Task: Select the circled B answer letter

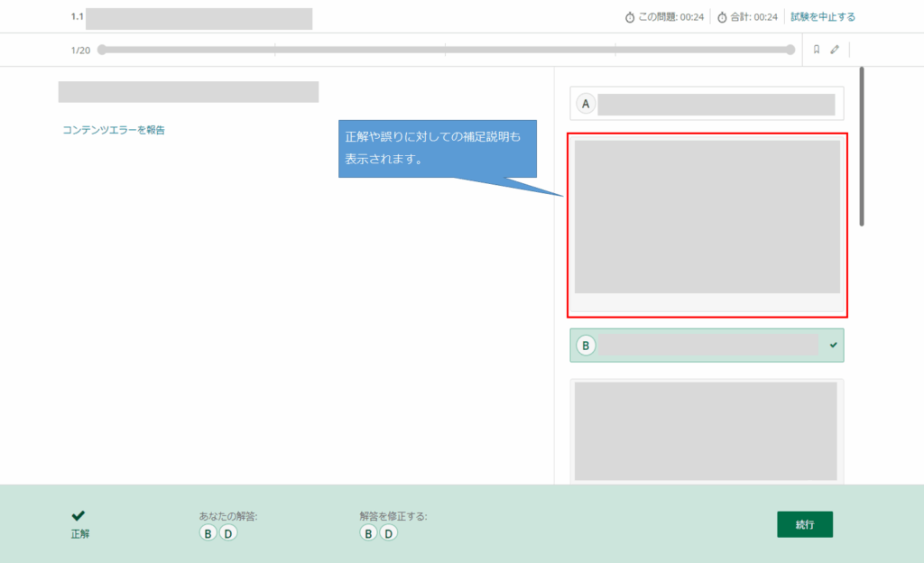Action: [x=586, y=346]
